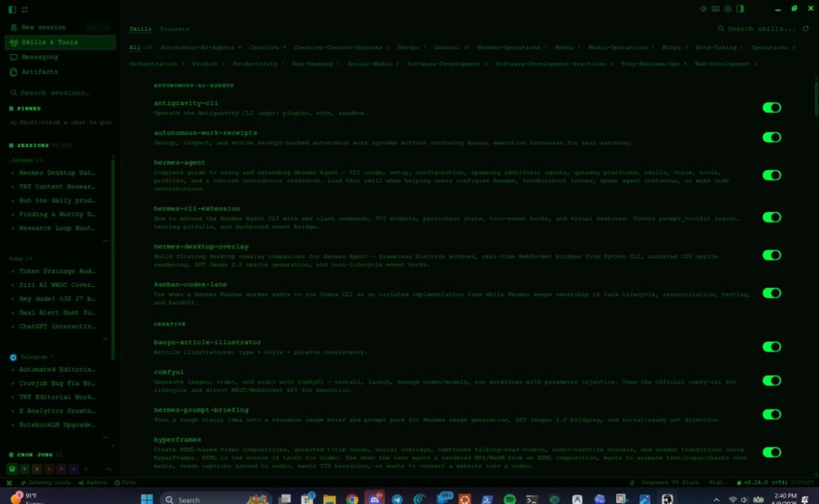
Task: Filter by Software-Development-Practices category
Action: coord(553,64)
